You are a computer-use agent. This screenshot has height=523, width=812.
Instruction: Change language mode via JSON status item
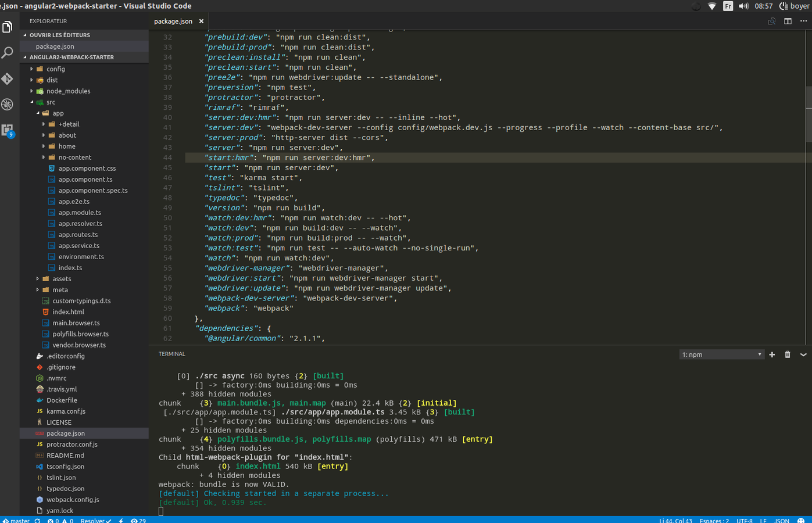782,520
